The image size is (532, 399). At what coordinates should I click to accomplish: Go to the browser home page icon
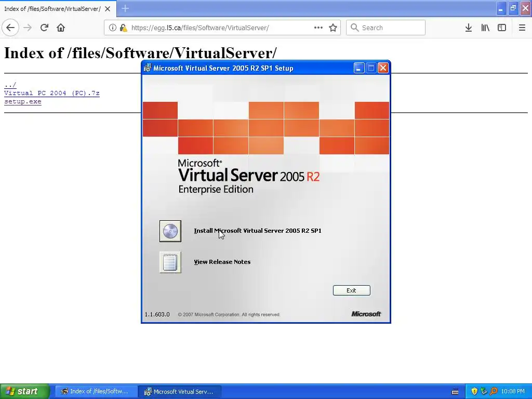(x=61, y=28)
